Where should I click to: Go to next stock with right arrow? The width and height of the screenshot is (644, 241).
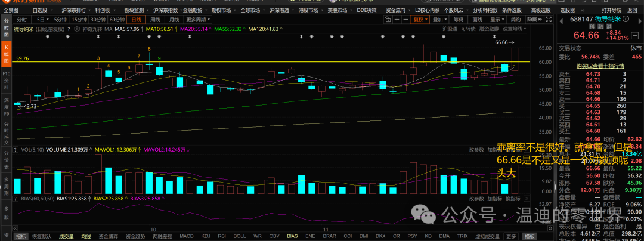[x=640, y=21]
